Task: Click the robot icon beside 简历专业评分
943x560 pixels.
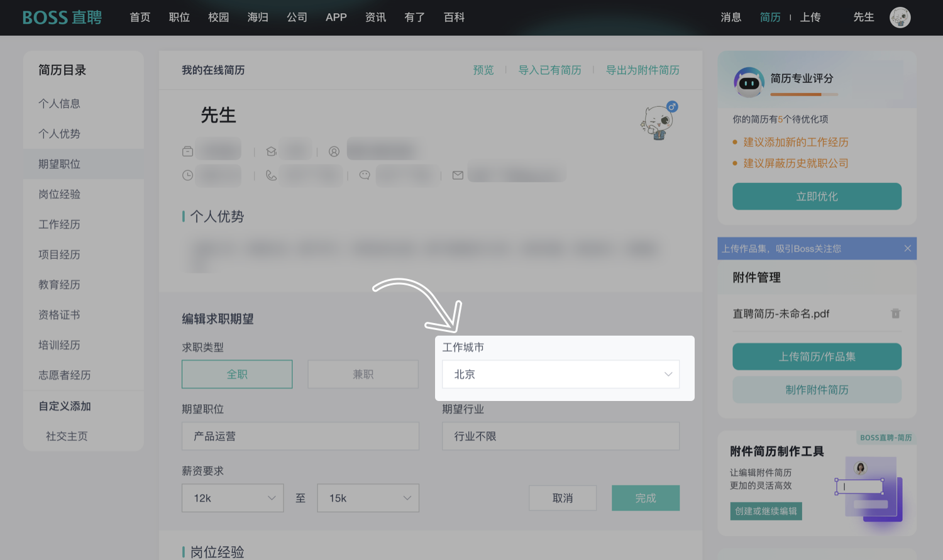Action: [749, 82]
